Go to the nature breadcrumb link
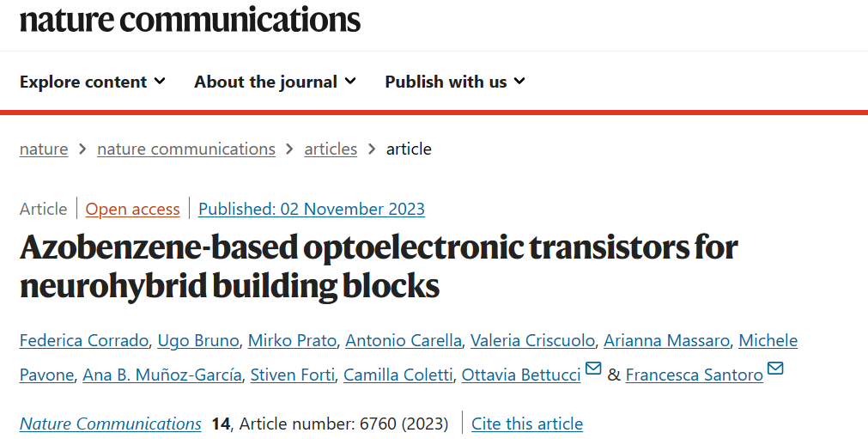This screenshot has width=868, height=439. [x=44, y=149]
